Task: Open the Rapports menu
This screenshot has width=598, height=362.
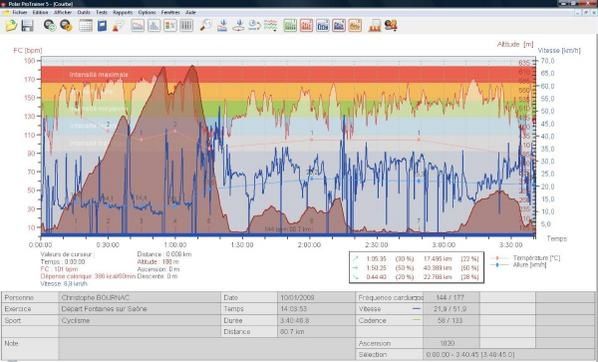Action: [123, 13]
